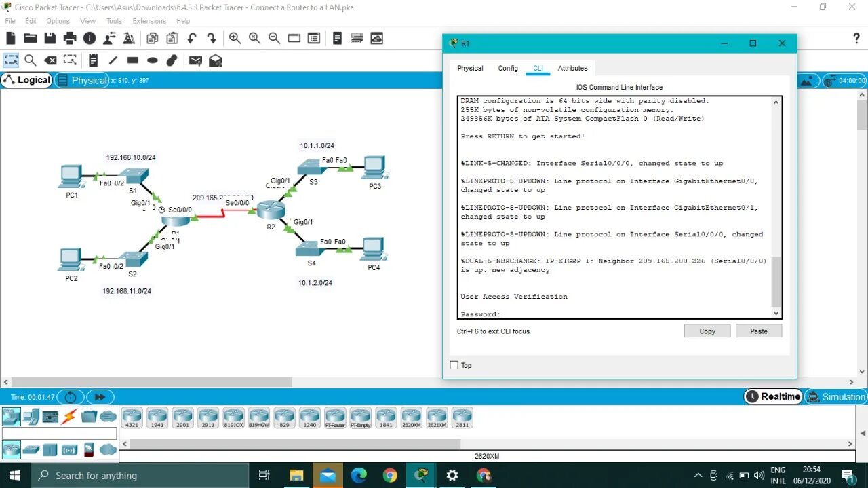Open the Edit menu

31,21
